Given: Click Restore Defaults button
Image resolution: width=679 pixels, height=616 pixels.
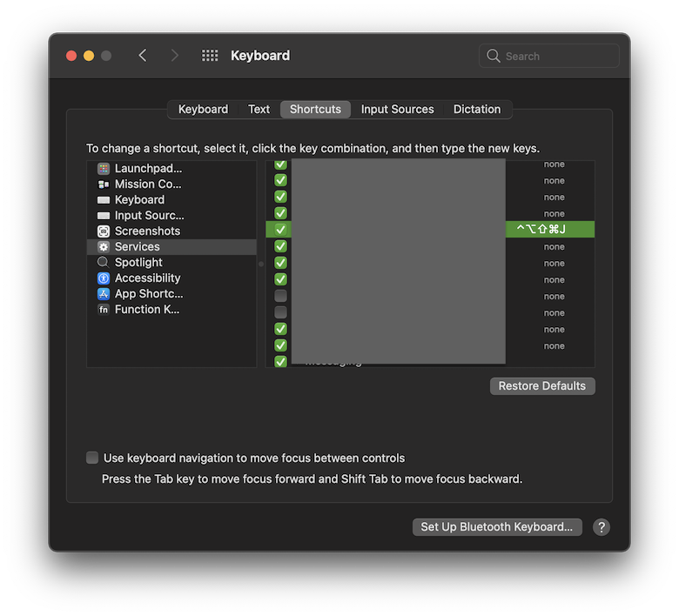Looking at the screenshot, I should (542, 385).
